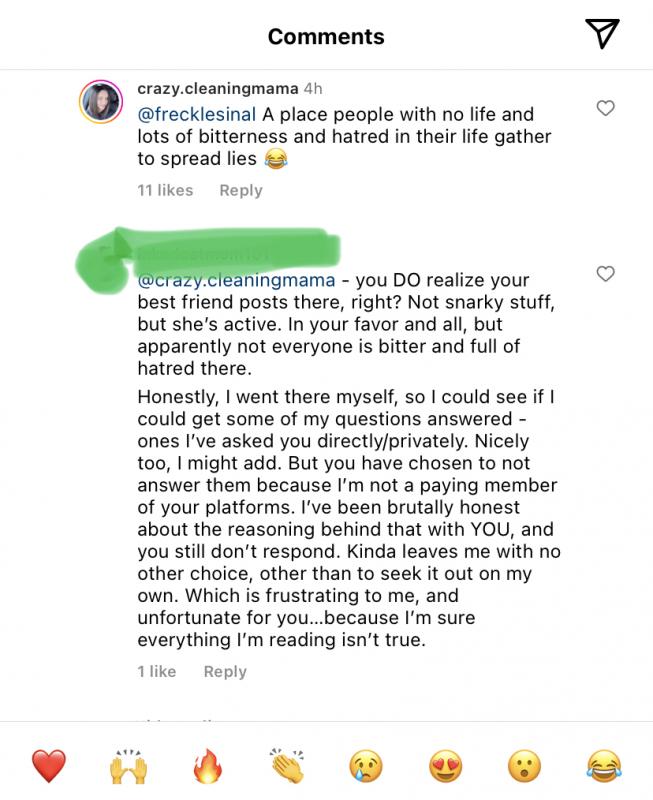Image resolution: width=653 pixels, height=800 pixels.
Task: Insert the fire emoji
Action: tap(208, 768)
